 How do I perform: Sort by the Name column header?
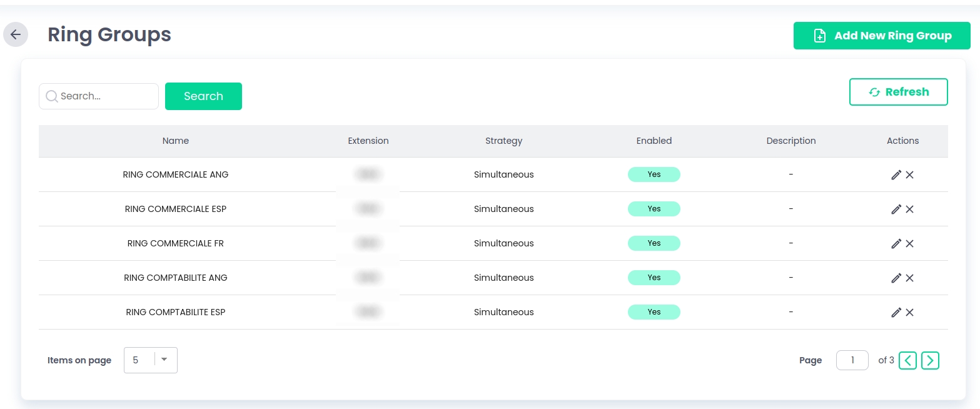click(176, 141)
